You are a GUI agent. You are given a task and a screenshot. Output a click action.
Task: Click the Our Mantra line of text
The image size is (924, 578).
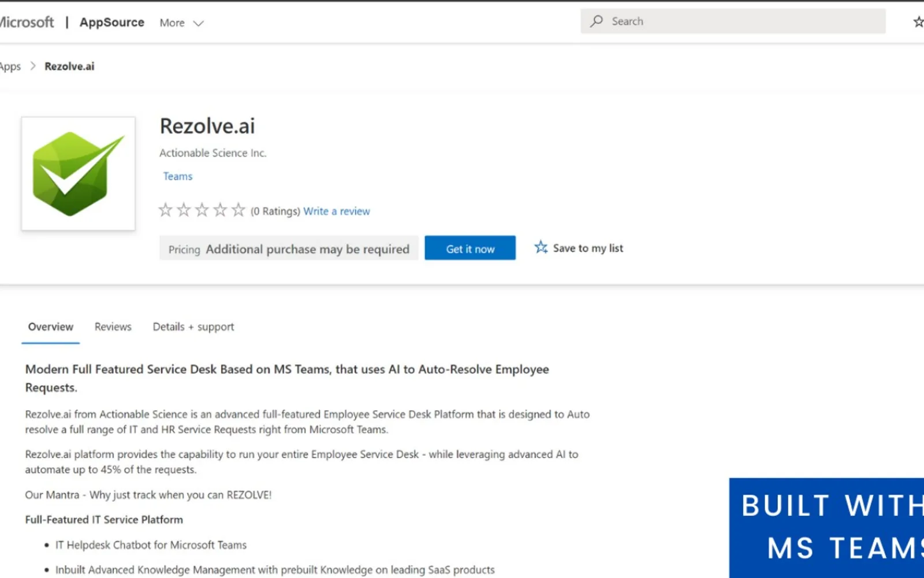coord(148,495)
